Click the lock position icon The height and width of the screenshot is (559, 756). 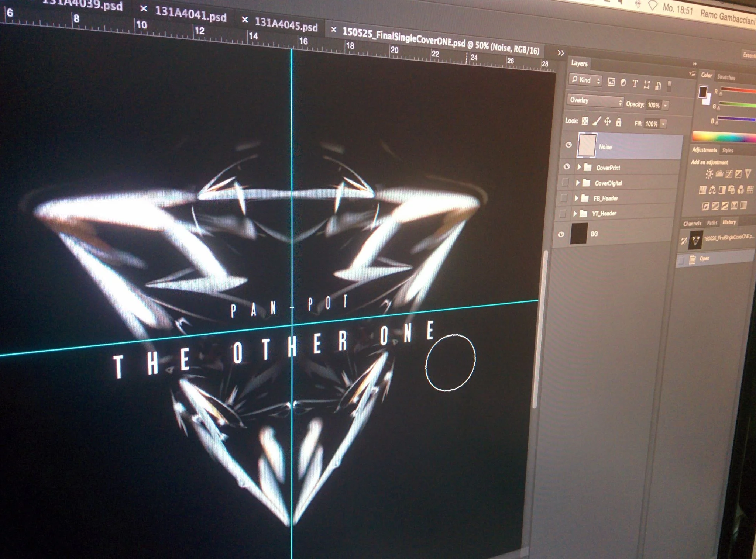607,121
